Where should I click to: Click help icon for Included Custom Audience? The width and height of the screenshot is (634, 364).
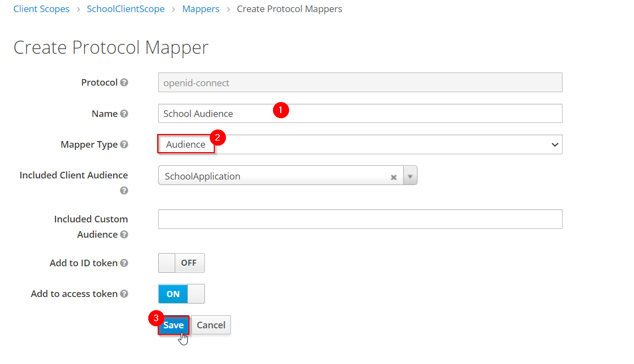[x=124, y=234]
